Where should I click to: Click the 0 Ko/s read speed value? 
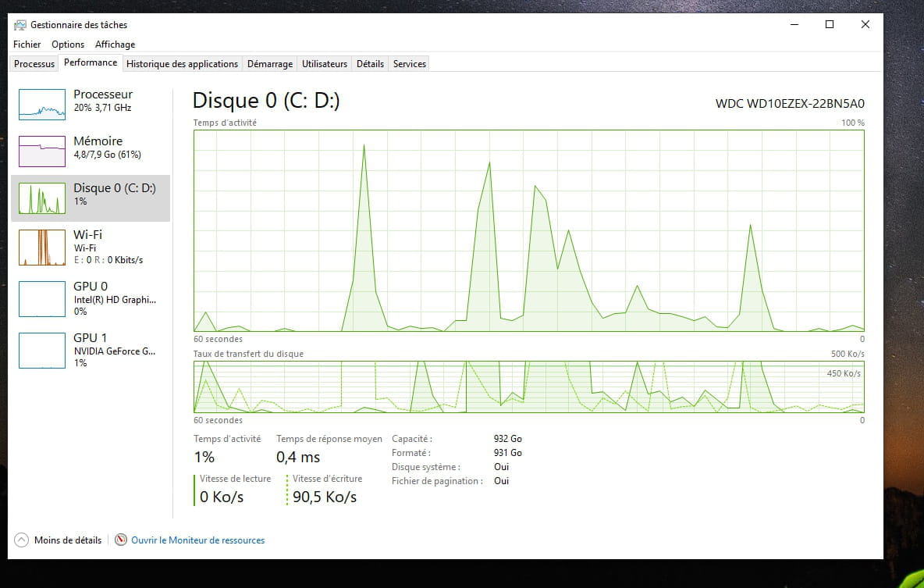click(222, 497)
